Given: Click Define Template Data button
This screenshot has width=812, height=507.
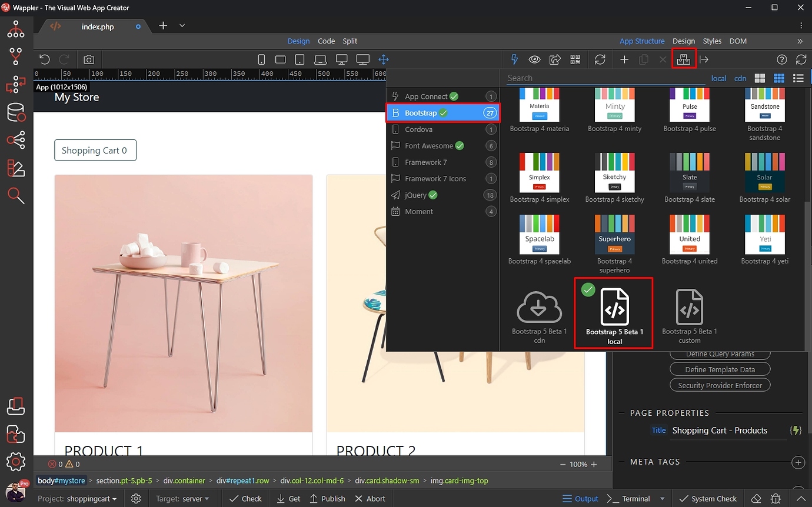Looking at the screenshot, I should click(x=720, y=369).
